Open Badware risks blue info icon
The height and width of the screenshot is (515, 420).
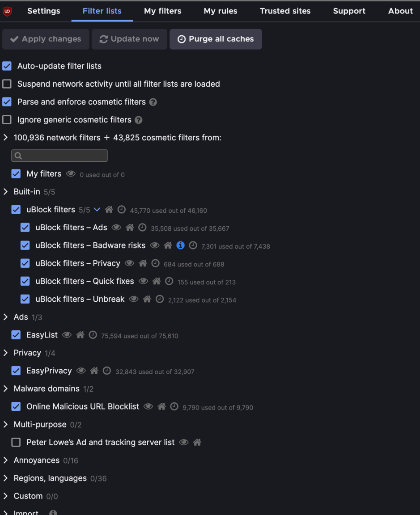click(180, 245)
